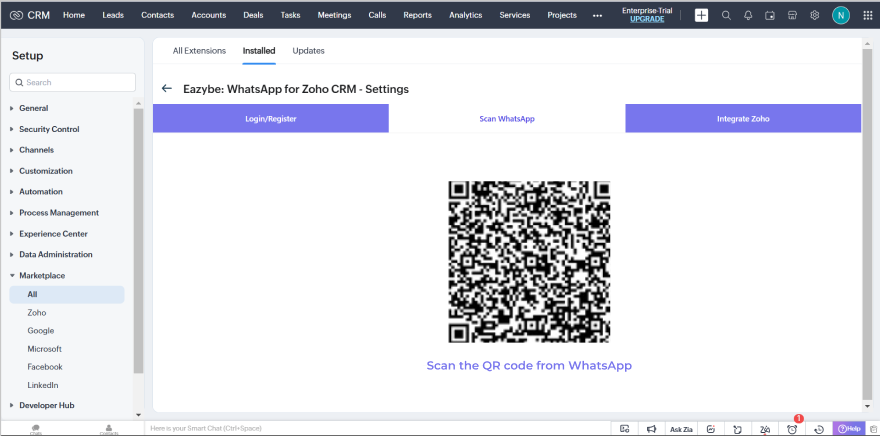Open the Reports module

coord(418,15)
